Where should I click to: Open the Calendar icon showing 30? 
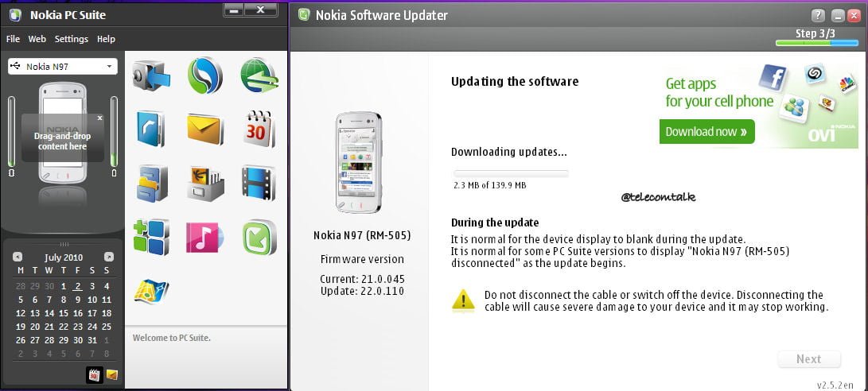point(259,129)
